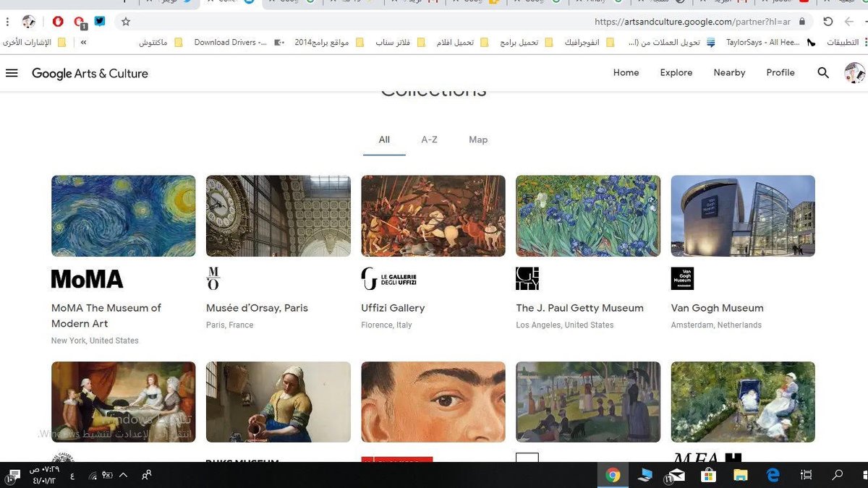Click the Amsterdam, Netherlands location text
Screen dimensions: 868x488
716,325
